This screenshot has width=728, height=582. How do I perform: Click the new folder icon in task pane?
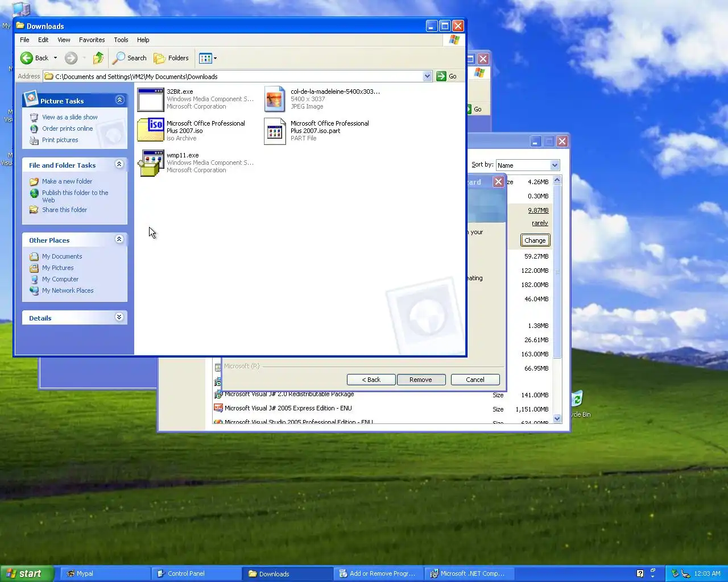pos(34,182)
